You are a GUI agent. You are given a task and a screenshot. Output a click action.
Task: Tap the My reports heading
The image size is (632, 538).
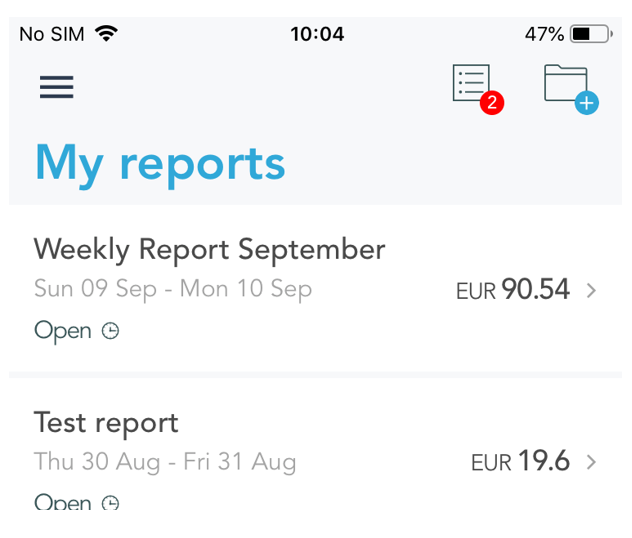(160, 163)
